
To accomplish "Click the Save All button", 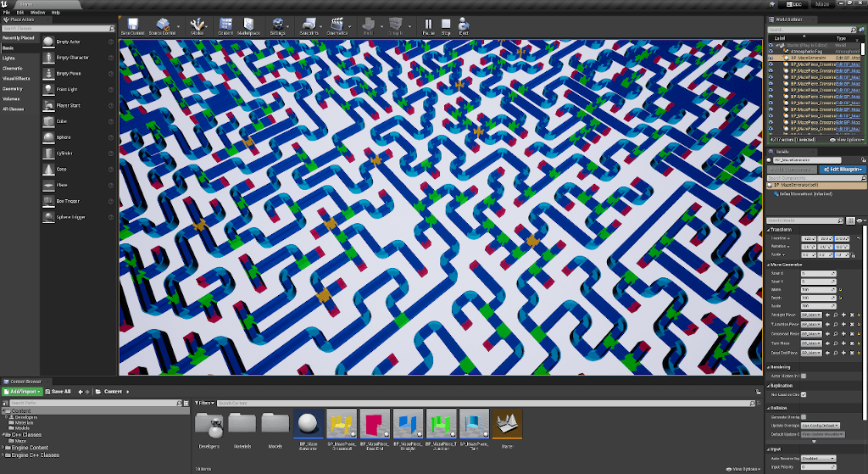I will pos(58,392).
